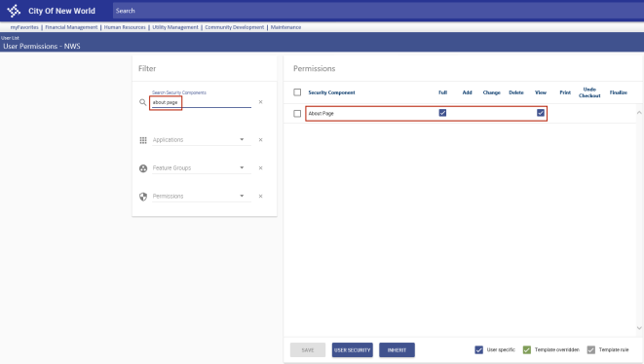Image resolution: width=644 pixels, height=364 pixels.
Task: Click the USER SECURITY button
Action: [353, 350]
